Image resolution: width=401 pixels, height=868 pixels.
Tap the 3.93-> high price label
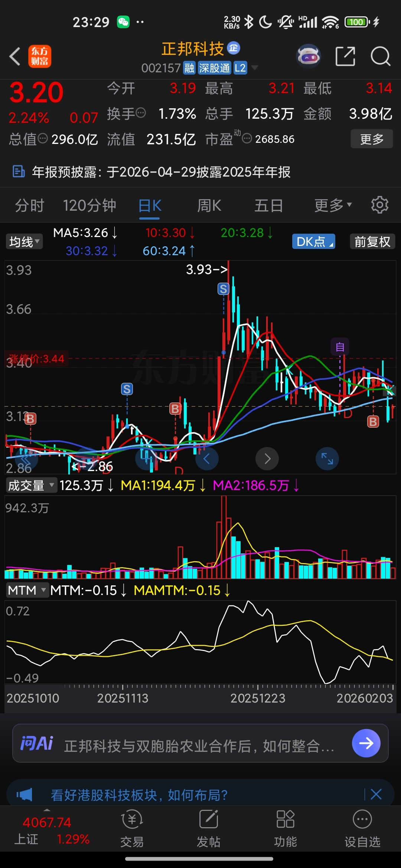point(207,269)
